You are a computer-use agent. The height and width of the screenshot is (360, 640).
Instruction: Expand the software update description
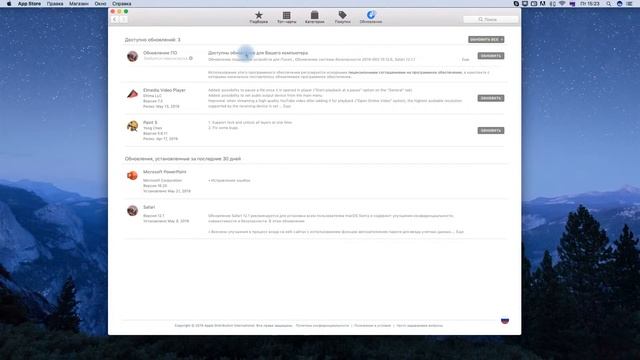(465, 60)
